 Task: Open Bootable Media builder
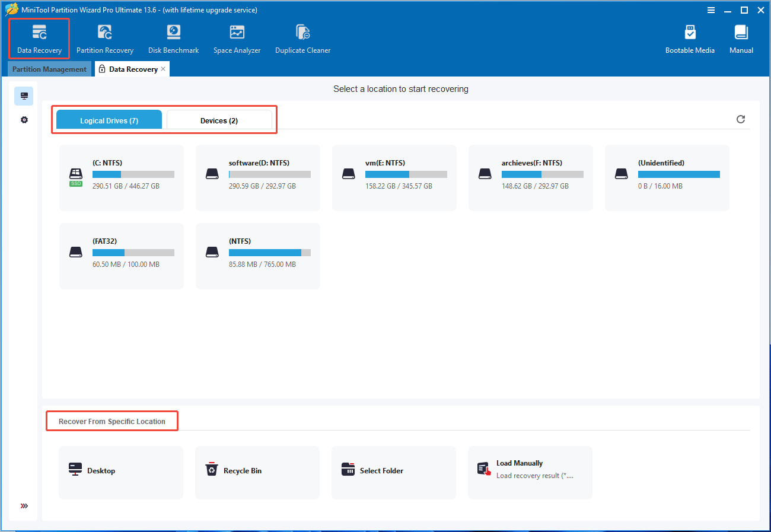coord(690,39)
